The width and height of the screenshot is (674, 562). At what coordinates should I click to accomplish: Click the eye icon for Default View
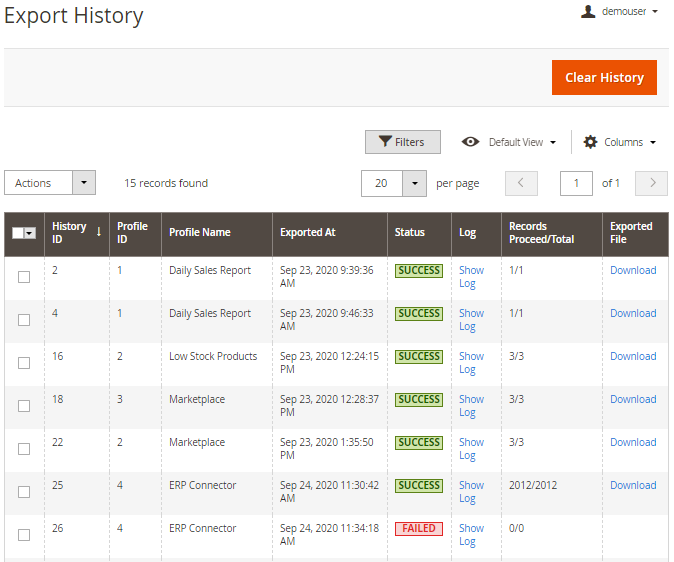470,142
